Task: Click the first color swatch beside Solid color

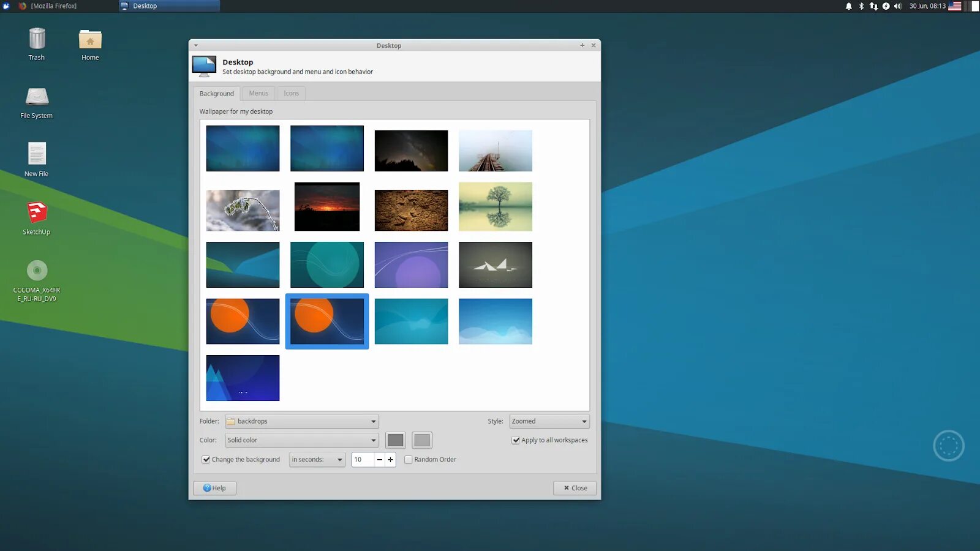Action: tap(395, 440)
